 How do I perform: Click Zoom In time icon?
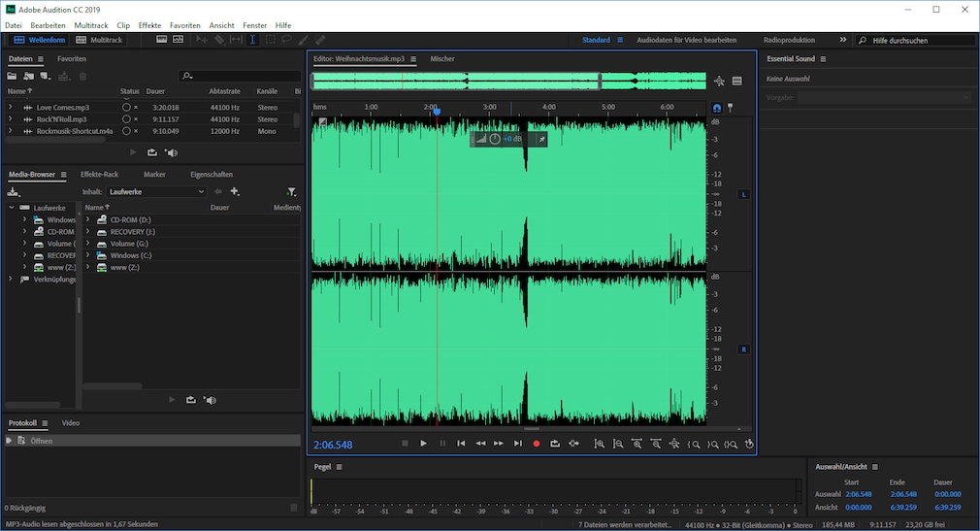637,444
